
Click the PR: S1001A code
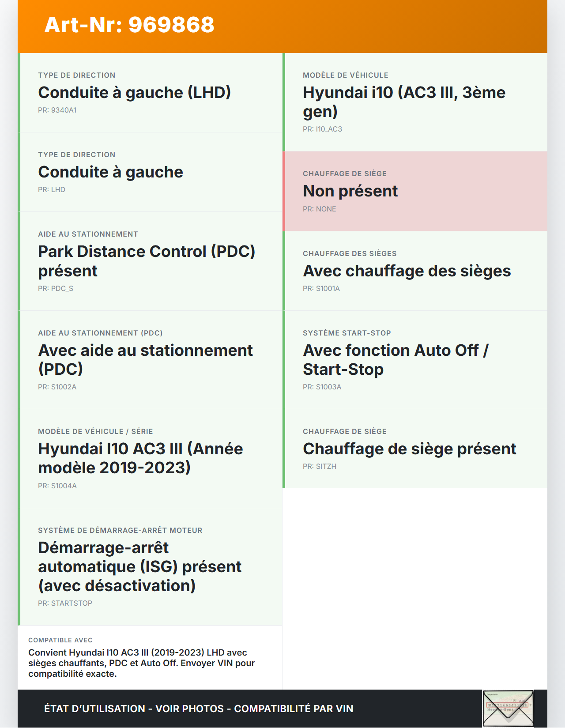click(321, 289)
